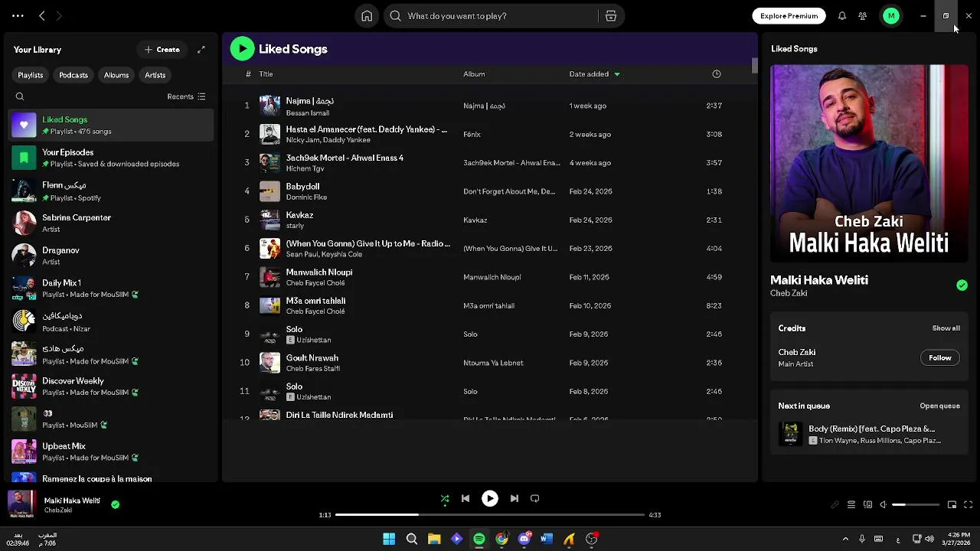Open the Home page icon
Image resolution: width=980 pixels, height=551 pixels.
(x=367, y=16)
